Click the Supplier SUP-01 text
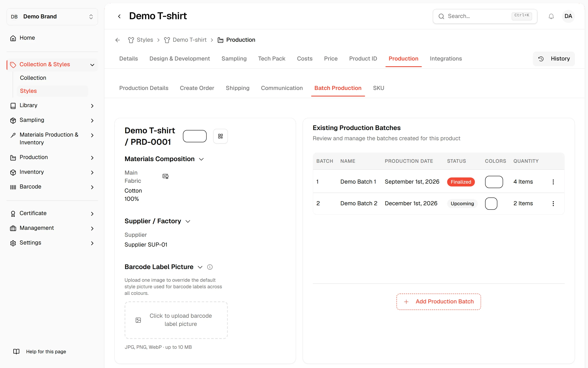This screenshot has height=368, width=588. tap(146, 245)
